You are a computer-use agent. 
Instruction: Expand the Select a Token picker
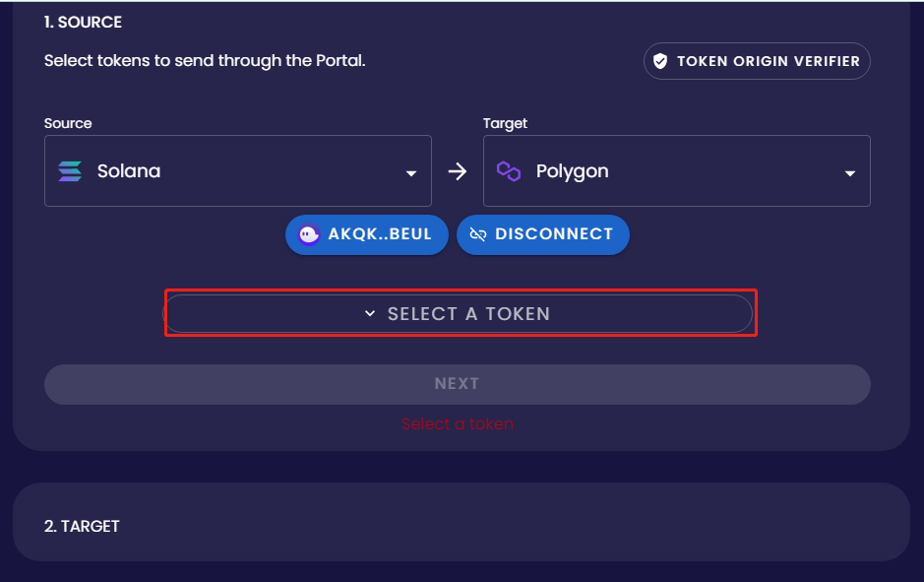[x=458, y=314]
